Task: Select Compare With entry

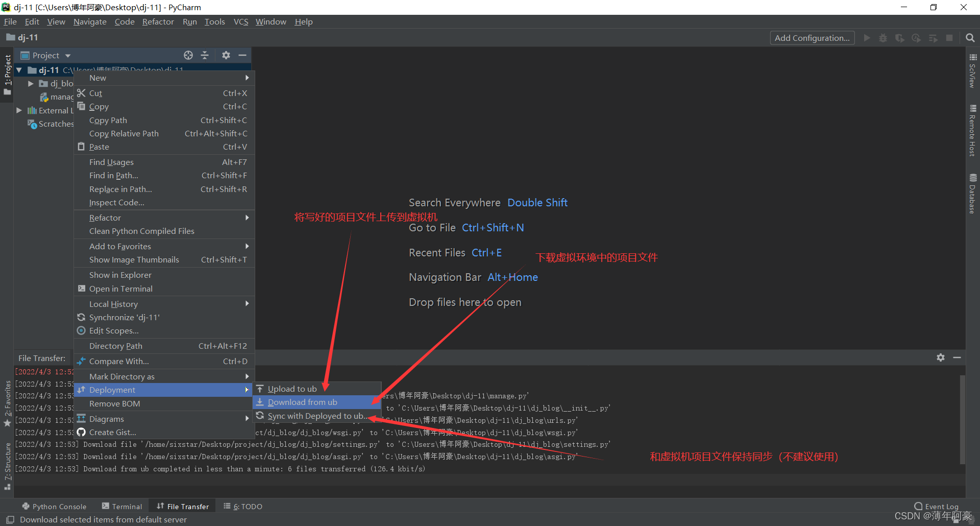Action: (x=164, y=361)
